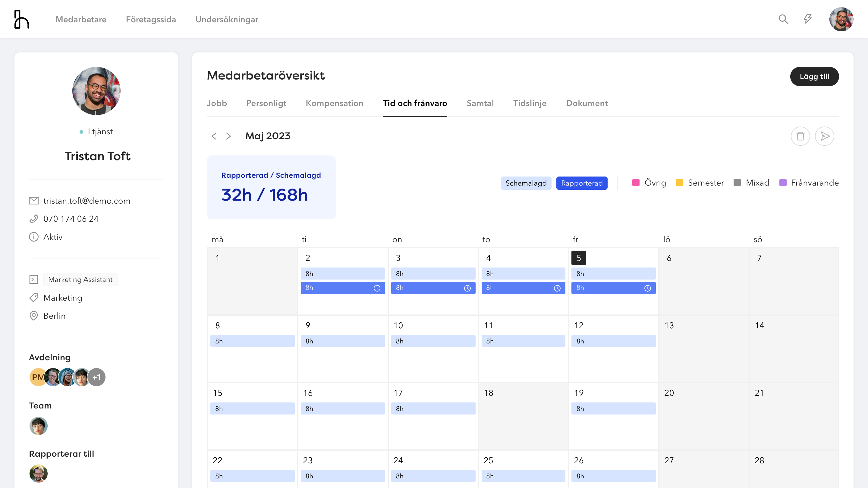
Task: Open the scheduled 8h entry on May 25
Action: pyautogui.click(x=523, y=476)
